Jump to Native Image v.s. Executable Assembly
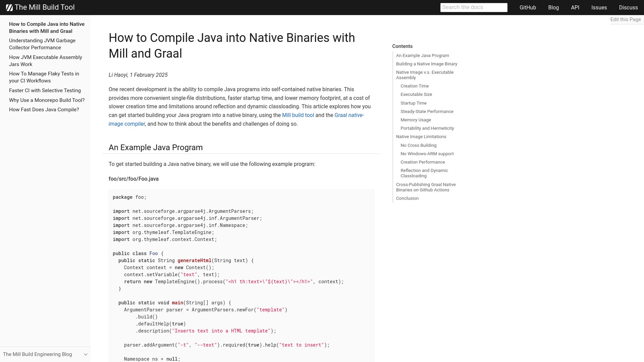 [x=425, y=75]
